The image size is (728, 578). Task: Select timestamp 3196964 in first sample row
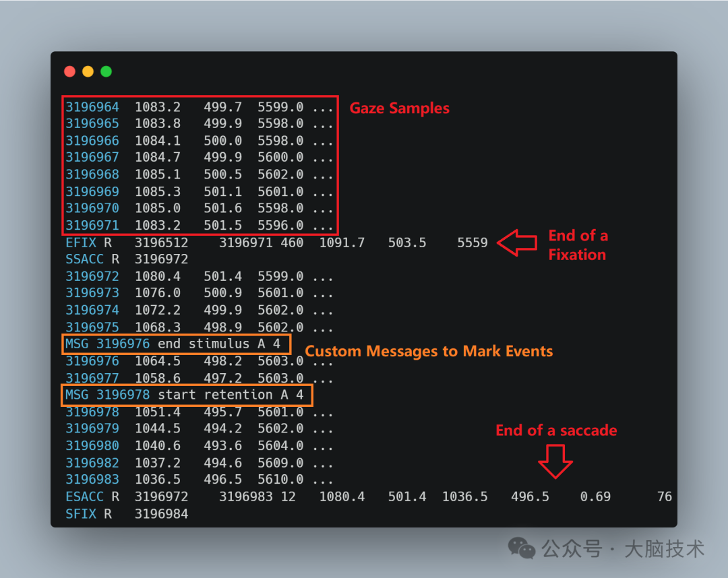tap(92, 107)
